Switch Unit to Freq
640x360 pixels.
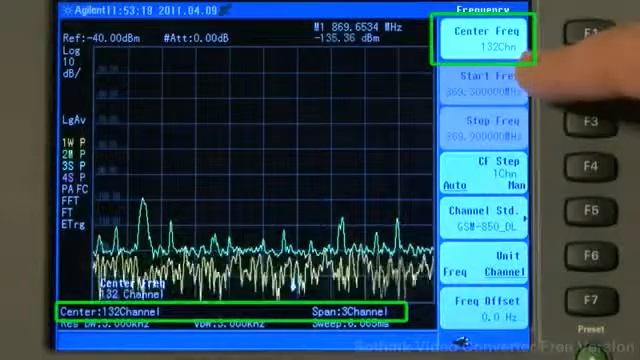[455, 272]
